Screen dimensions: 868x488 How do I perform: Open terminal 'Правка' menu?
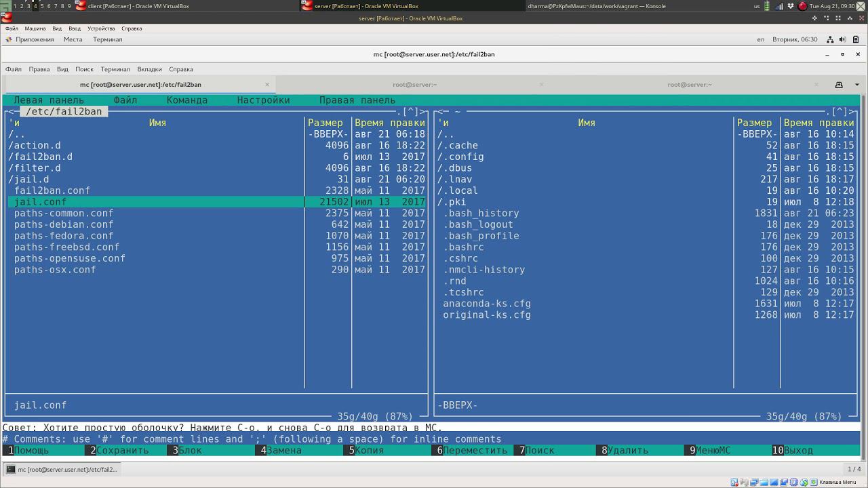[x=39, y=69]
